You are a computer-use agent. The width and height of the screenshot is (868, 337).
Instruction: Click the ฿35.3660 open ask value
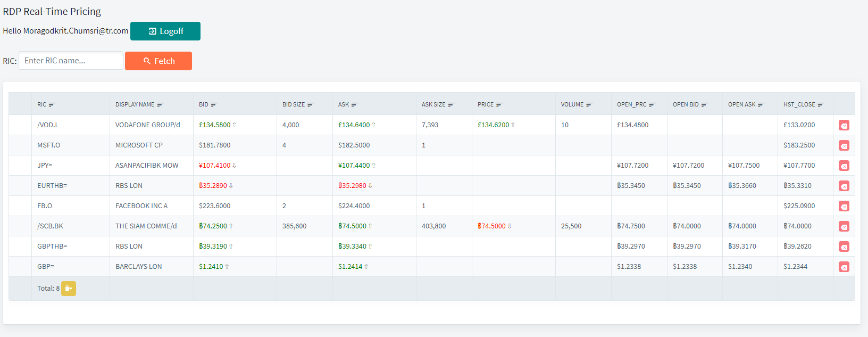742,186
